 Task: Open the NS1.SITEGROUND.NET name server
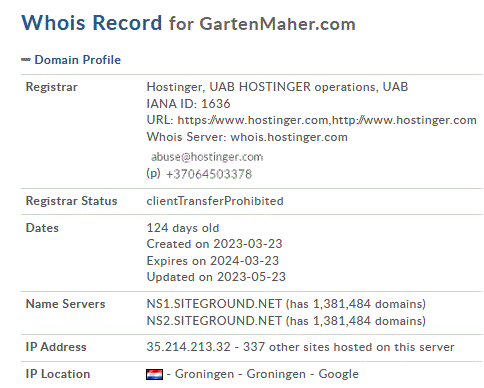(214, 304)
